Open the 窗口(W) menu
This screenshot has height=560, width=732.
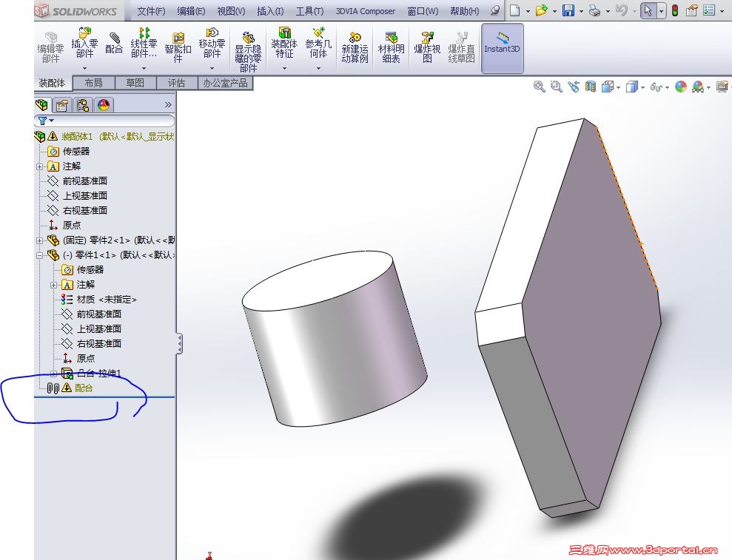tap(423, 11)
